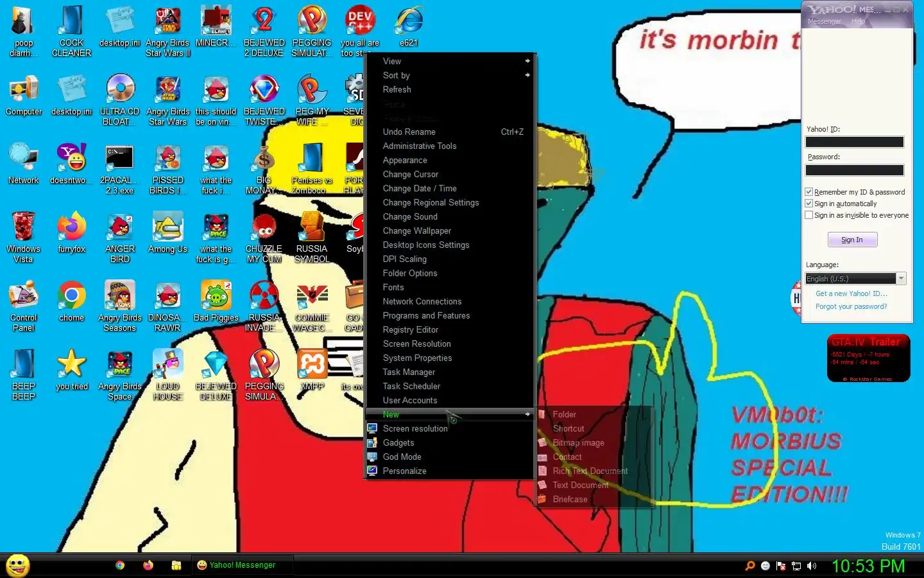Create new Folder from submenu
924x578 pixels.
pyautogui.click(x=594, y=414)
